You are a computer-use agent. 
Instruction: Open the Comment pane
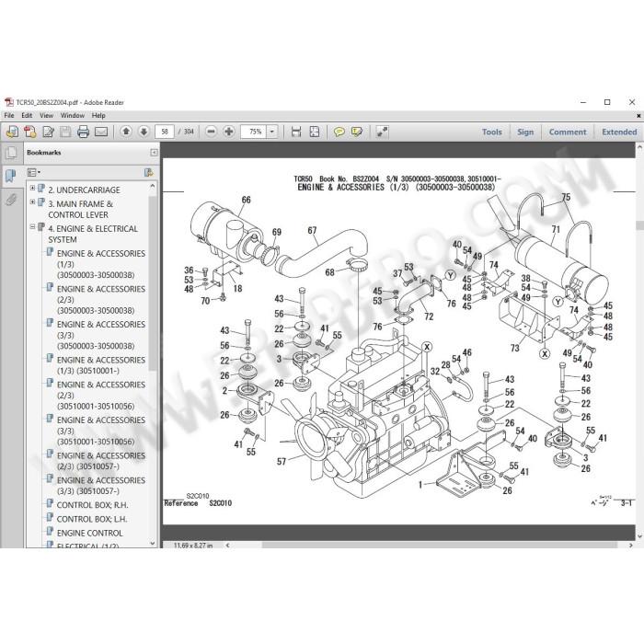point(568,132)
